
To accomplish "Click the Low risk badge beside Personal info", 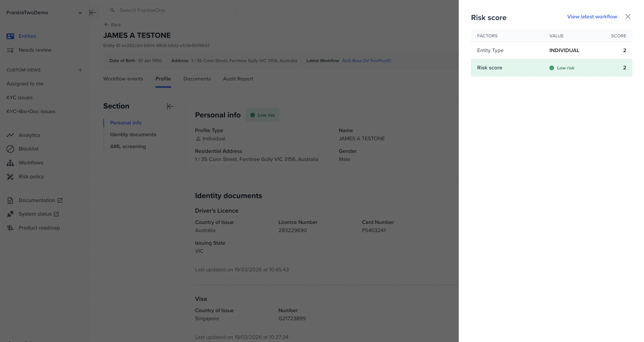I will click(x=262, y=115).
